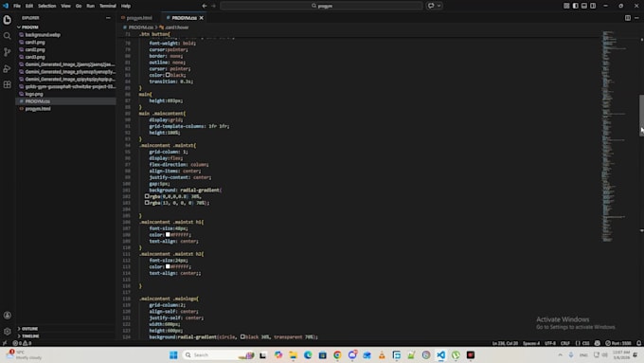Go back with the navigation arrow
The image size is (644, 363).
pos(205,6)
